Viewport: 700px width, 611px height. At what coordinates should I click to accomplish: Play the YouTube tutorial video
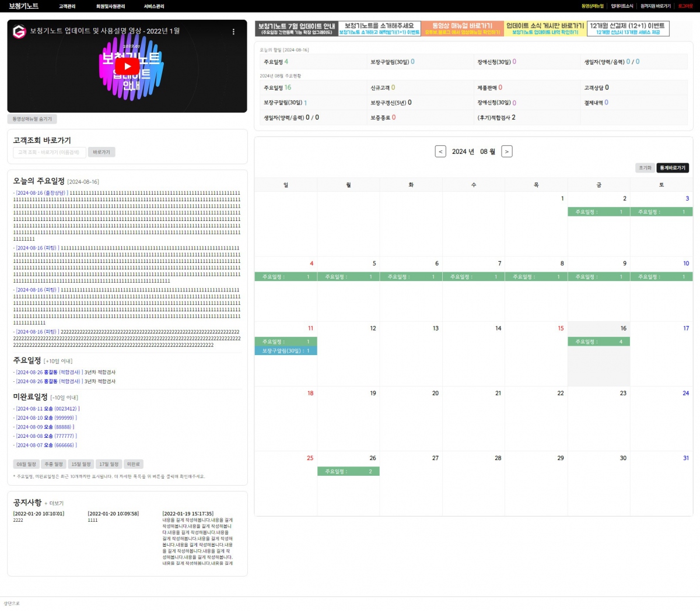(127, 66)
